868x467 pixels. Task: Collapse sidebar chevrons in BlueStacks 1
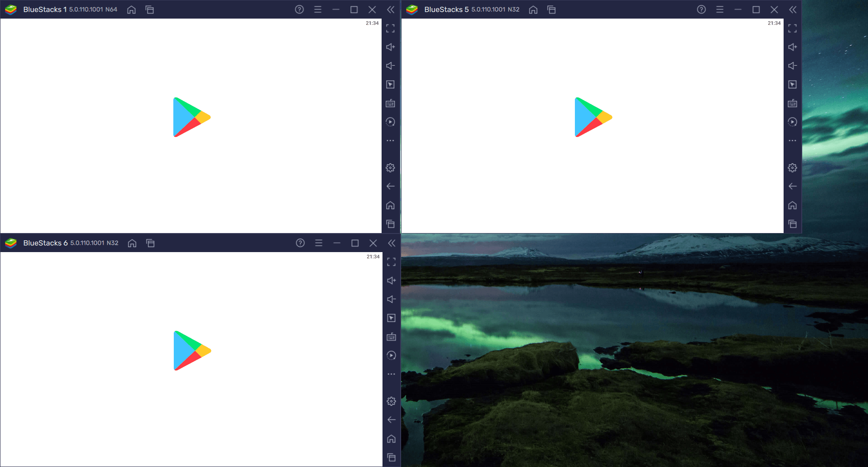click(391, 10)
